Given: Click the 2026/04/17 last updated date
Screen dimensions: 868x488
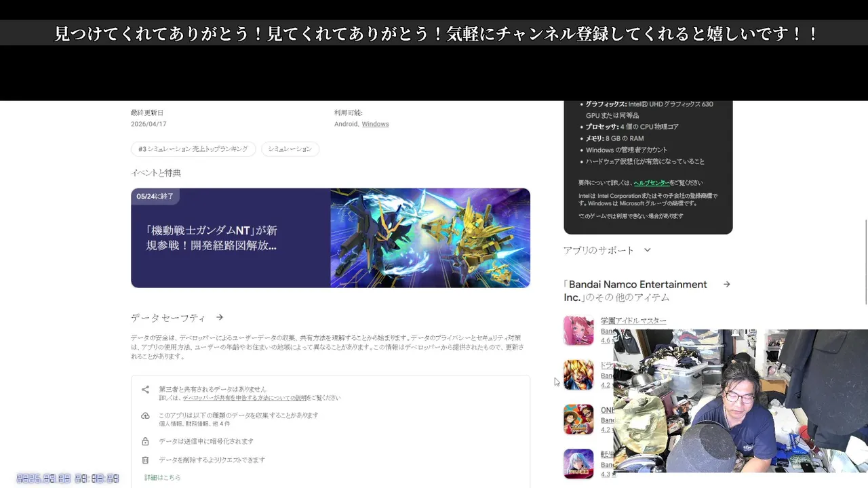Looking at the screenshot, I should point(149,124).
